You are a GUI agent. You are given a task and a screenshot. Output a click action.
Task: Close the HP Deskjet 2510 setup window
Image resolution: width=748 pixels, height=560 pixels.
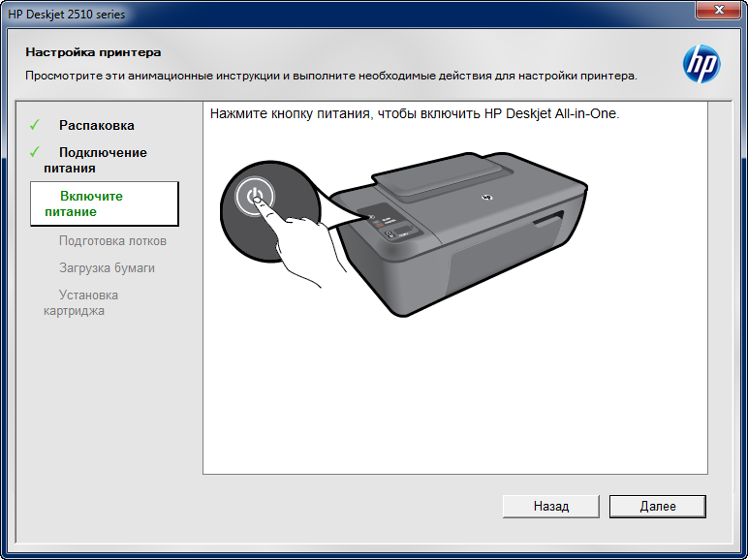point(719,10)
